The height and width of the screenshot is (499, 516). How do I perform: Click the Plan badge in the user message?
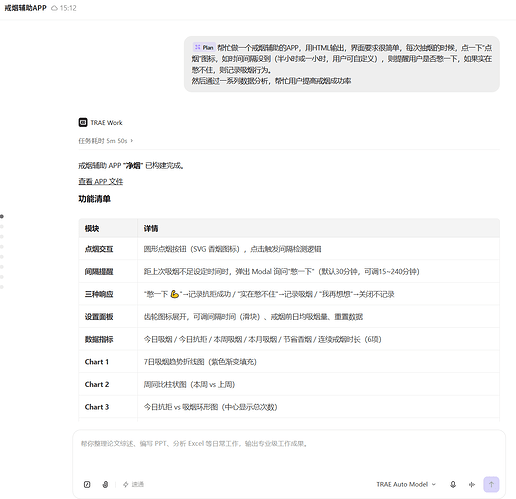[x=204, y=47]
